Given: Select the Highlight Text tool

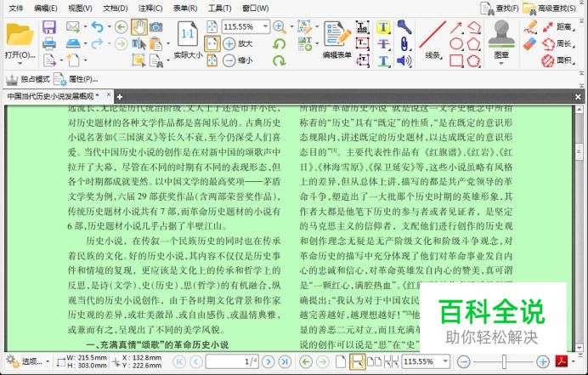Looking at the screenshot, I should tap(383, 27).
